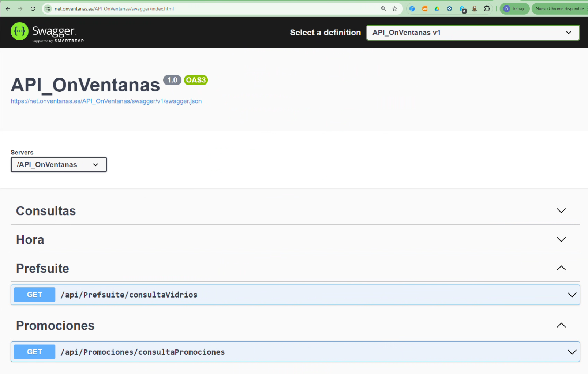Click the OAS3 badge
588x374 pixels.
tap(196, 80)
